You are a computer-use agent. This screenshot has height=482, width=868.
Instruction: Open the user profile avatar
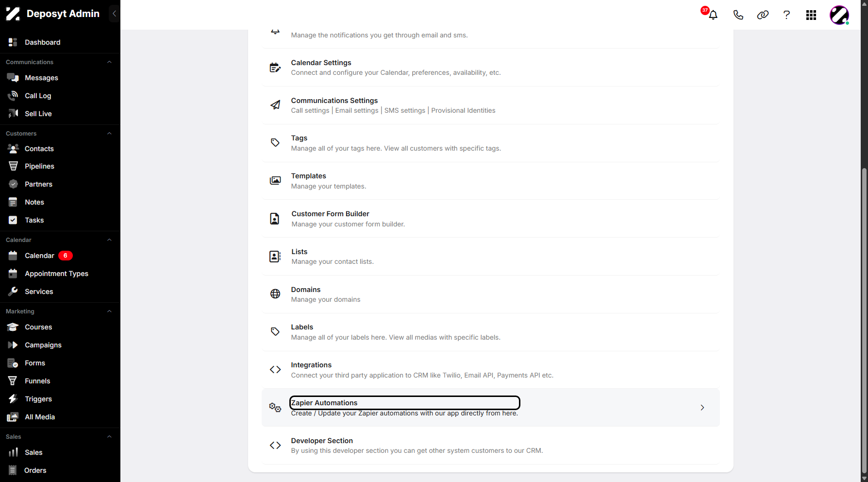tap(839, 15)
